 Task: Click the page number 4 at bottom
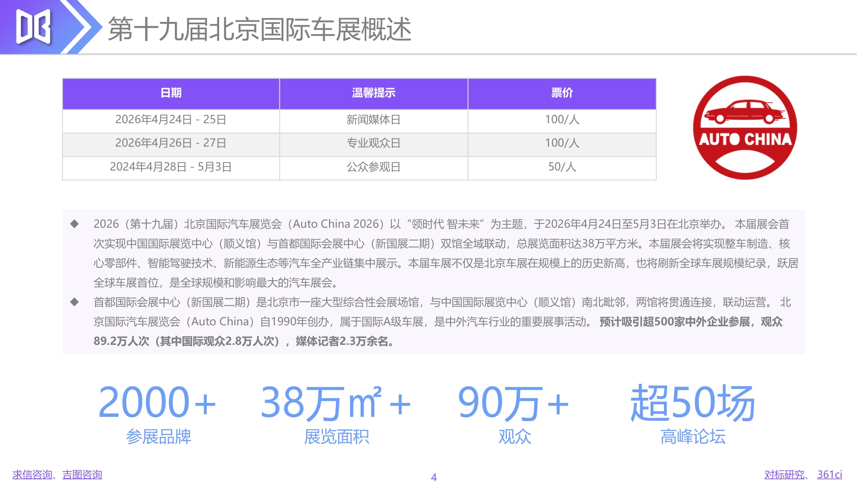click(434, 477)
